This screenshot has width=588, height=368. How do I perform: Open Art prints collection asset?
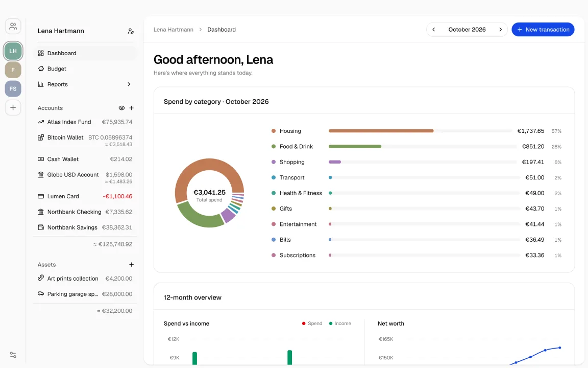click(x=85, y=279)
